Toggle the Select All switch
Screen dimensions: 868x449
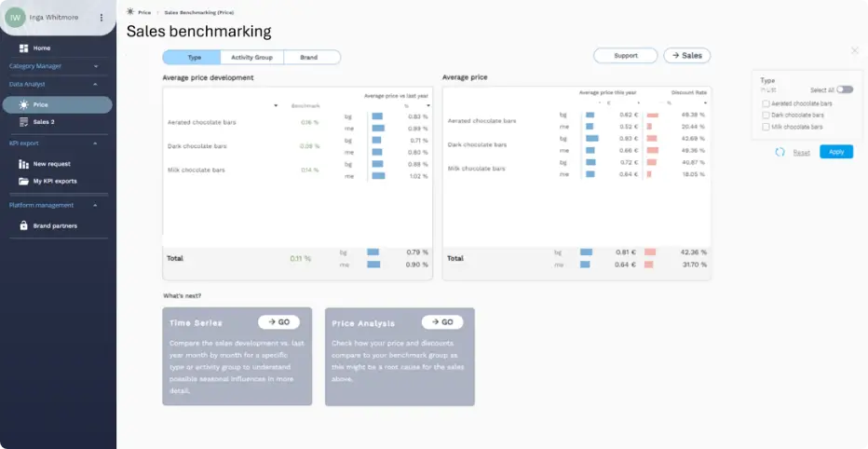click(x=844, y=89)
